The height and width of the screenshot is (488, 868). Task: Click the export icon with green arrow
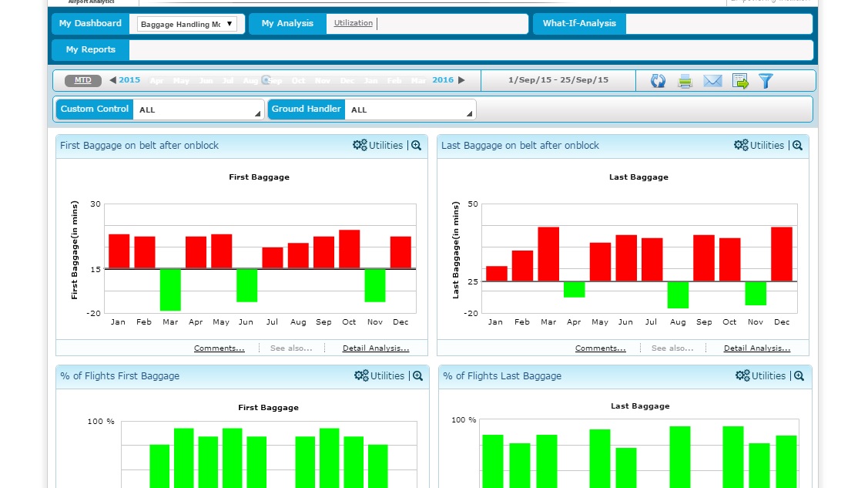(740, 81)
